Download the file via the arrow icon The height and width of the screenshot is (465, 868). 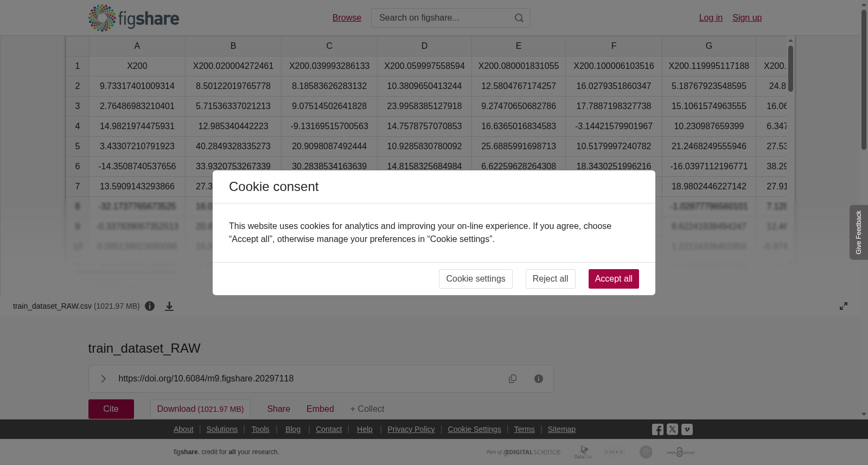(x=169, y=306)
